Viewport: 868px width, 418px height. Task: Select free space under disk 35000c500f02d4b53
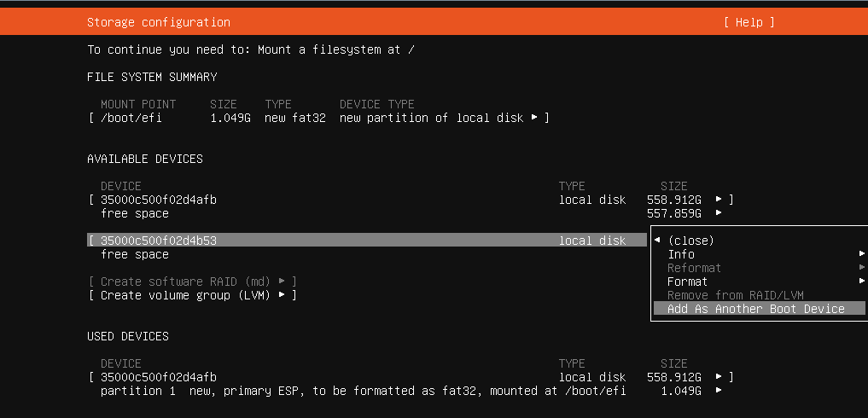click(x=135, y=254)
